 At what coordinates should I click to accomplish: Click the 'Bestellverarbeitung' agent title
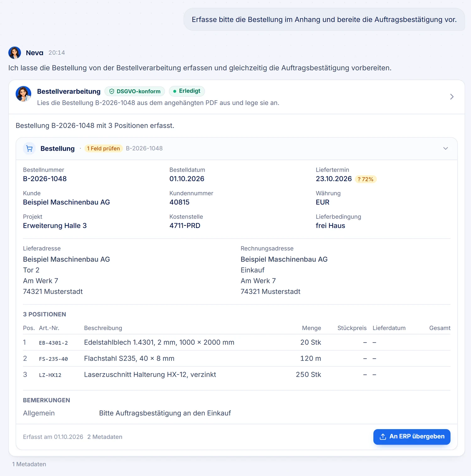click(x=69, y=91)
